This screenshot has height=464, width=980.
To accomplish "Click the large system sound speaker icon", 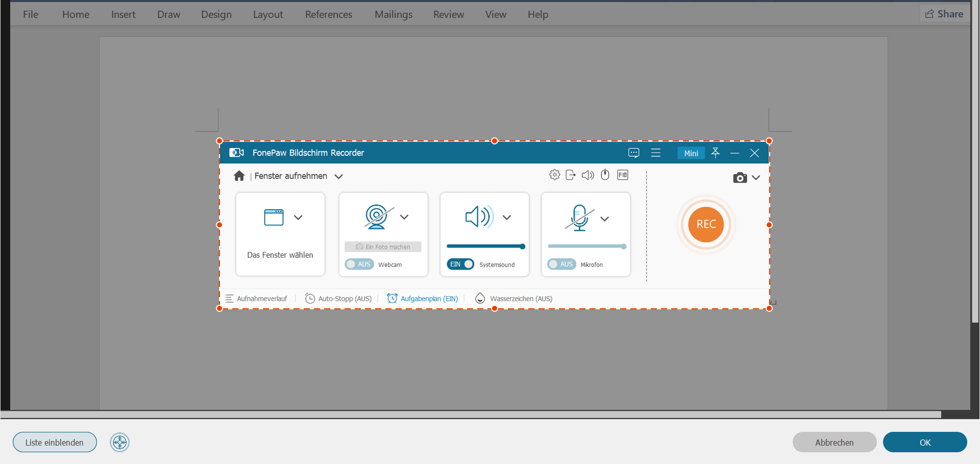I will [479, 217].
